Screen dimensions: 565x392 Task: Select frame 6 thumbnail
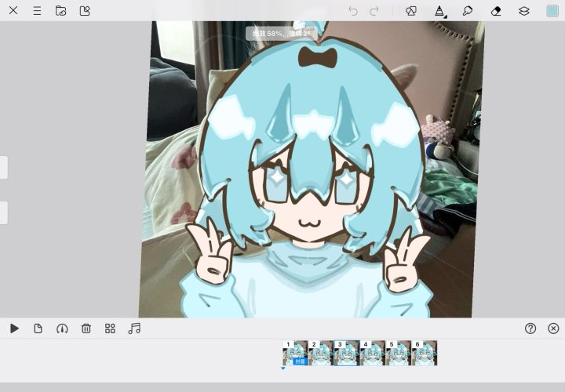[x=425, y=353]
